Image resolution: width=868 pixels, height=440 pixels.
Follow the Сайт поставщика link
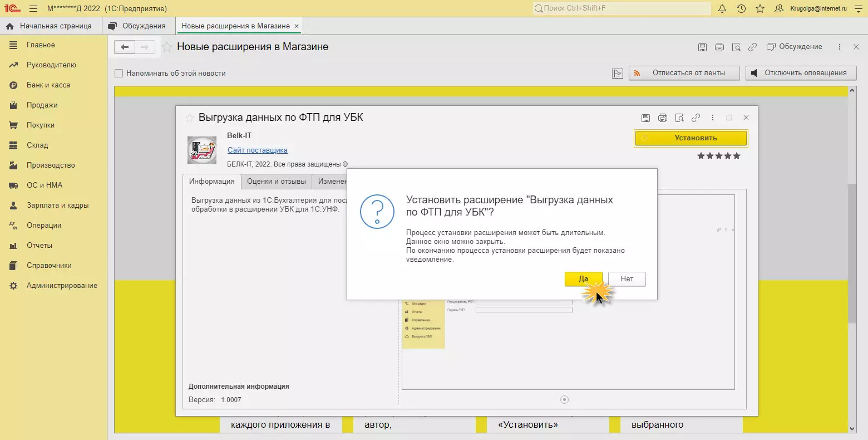pyautogui.click(x=258, y=150)
